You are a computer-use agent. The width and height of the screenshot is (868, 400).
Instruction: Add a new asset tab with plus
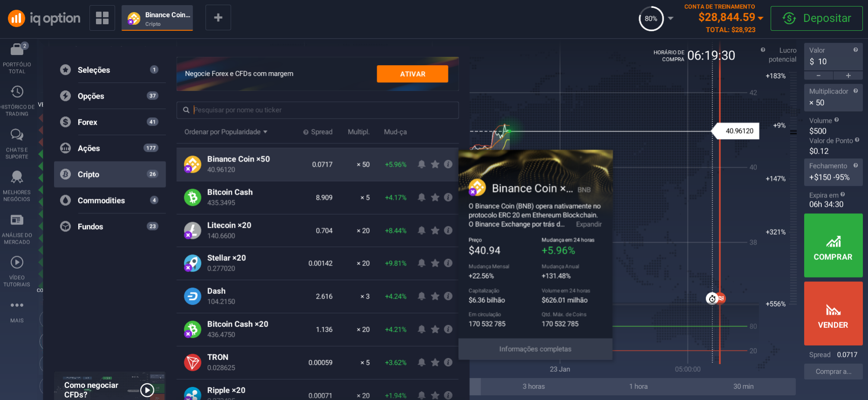tap(218, 18)
